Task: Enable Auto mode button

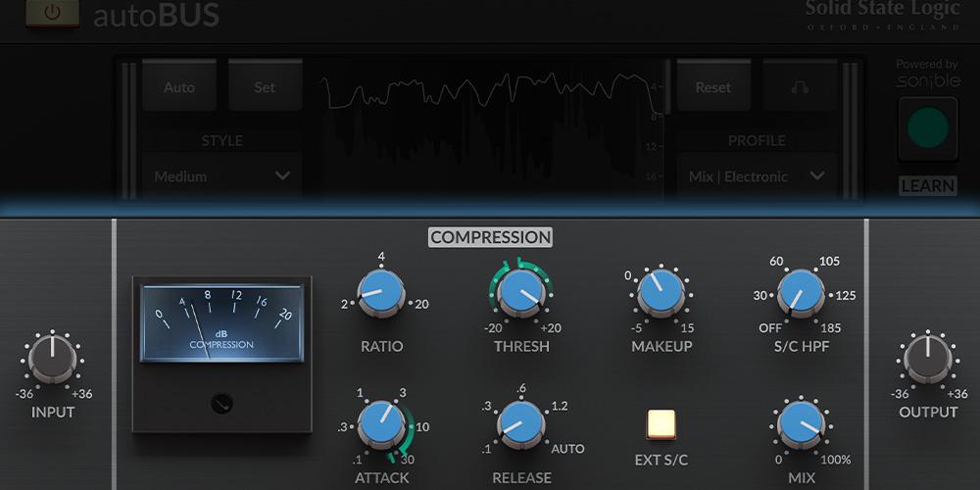Action: (x=179, y=87)
